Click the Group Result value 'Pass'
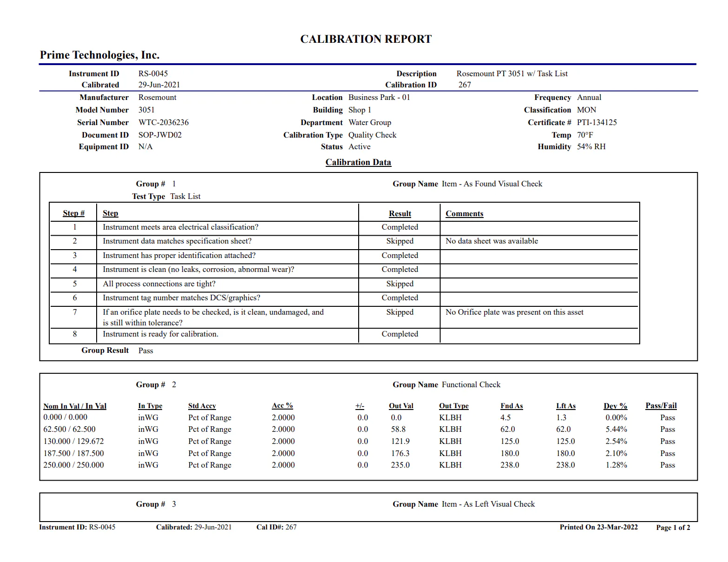 click(x=145, y=350)
